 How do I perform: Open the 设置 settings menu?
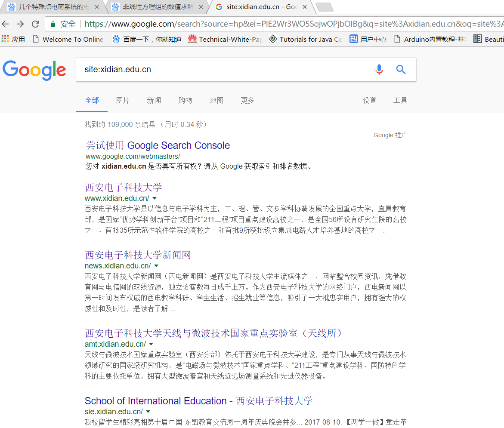tap(370, 101)
